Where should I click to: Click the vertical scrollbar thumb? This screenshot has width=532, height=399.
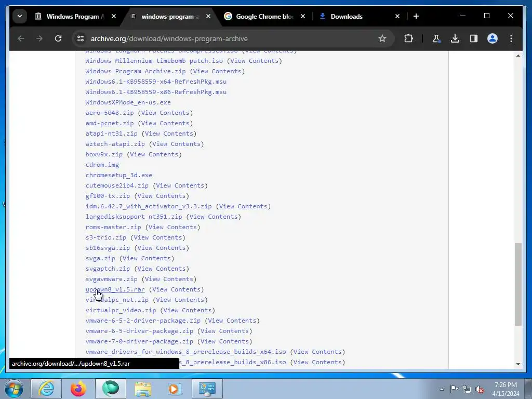(518, 284)
